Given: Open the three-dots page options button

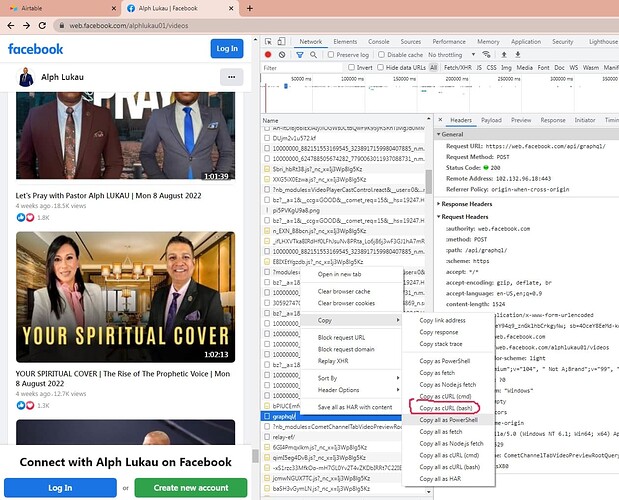Looking at the screenshot, I should tap(232, 77).
